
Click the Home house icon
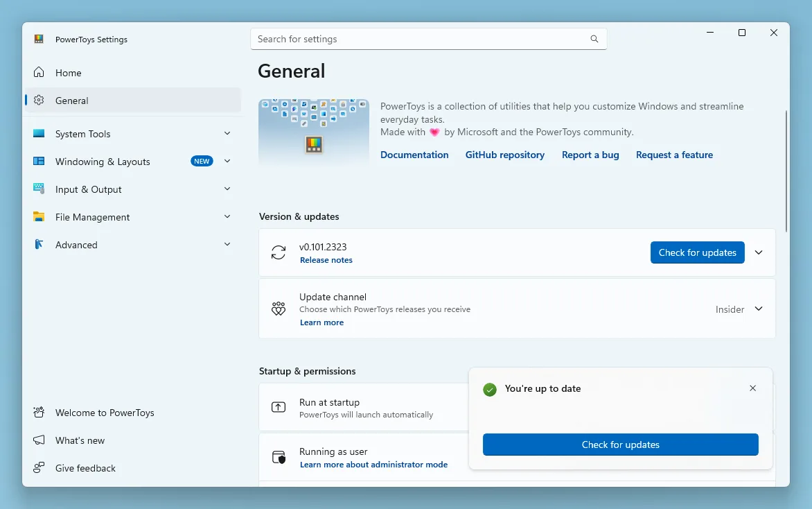(39, 73)
